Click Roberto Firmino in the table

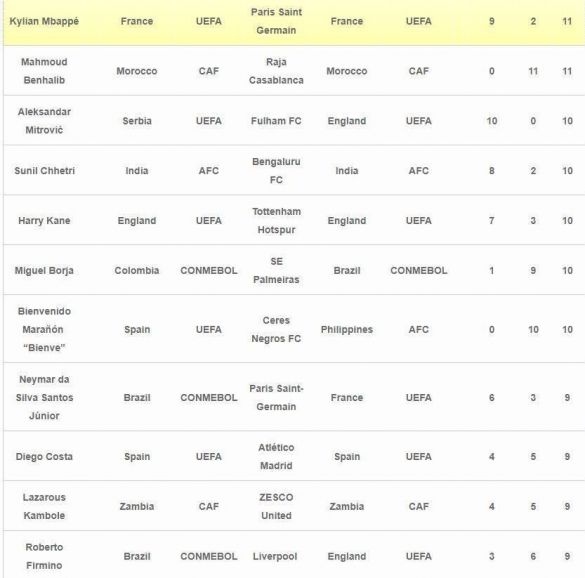[x=44, y=556]
